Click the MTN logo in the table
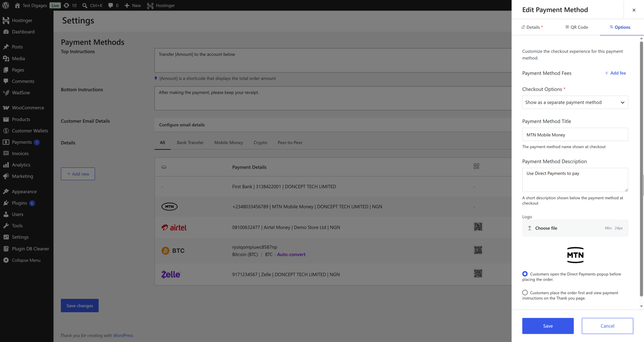 point(169,206)
